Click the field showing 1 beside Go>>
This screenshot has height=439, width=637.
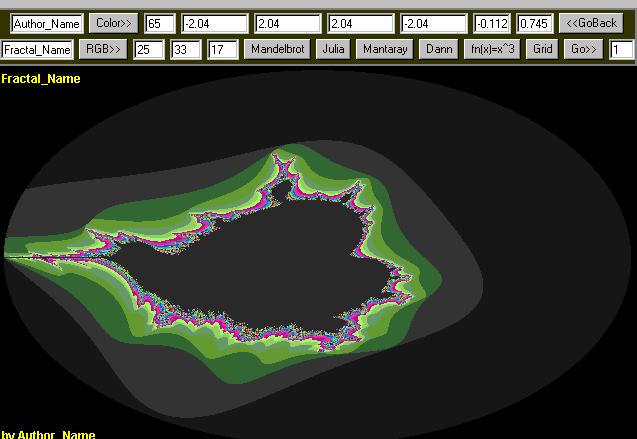621,48
